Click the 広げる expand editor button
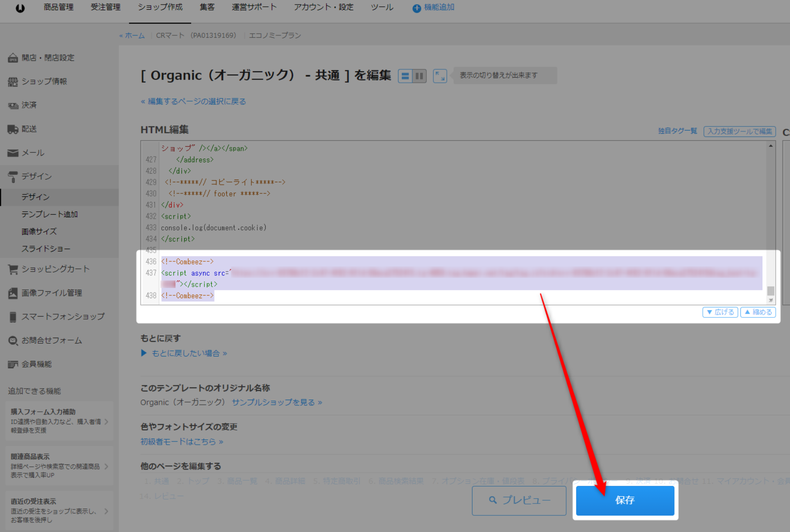This screenshot has height=532, width=790. pyautogui.click(x=720, y=312)
